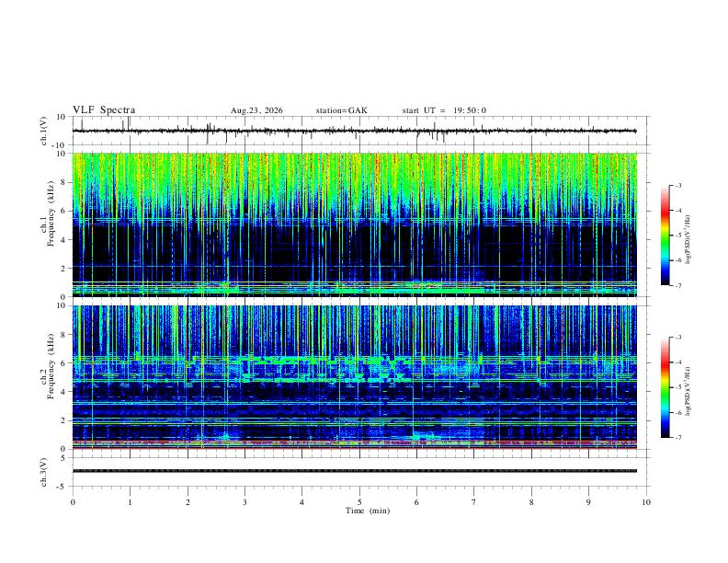The width and height of the screenshot is (728, 563).
Task: Click the ch.3(V) axis label
Action: tap(44, 472)
